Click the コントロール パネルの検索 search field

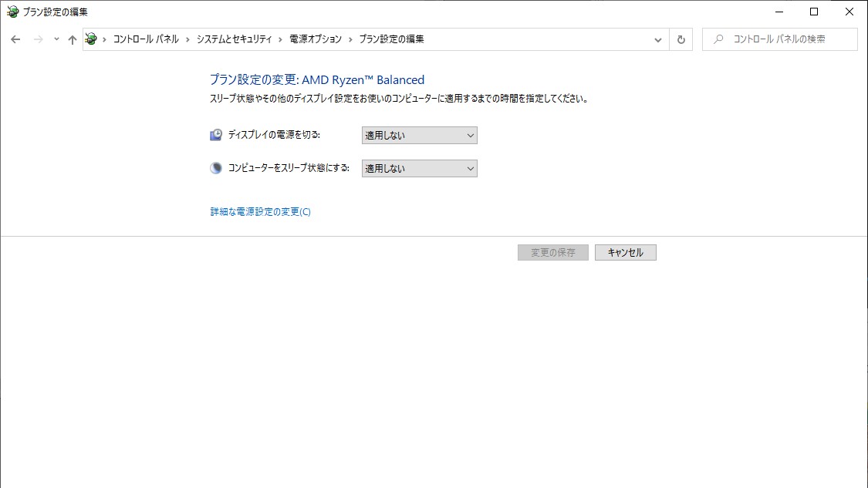[779, 39]
